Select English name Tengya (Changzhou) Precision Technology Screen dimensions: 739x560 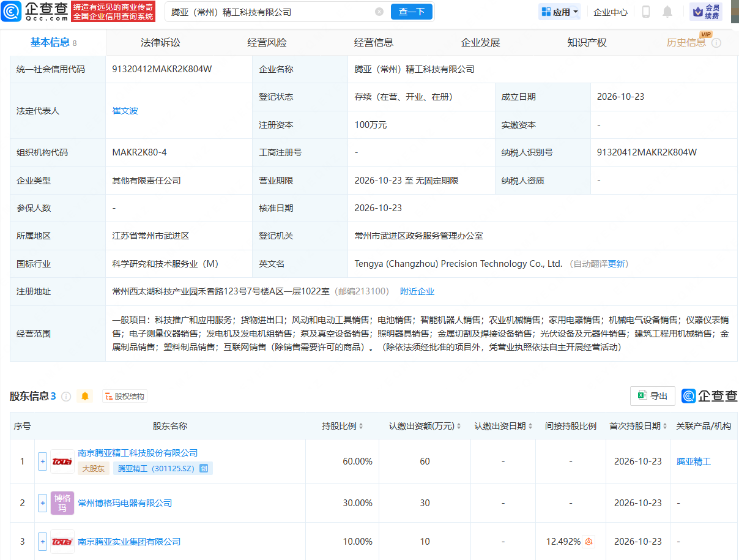point(458,264)
